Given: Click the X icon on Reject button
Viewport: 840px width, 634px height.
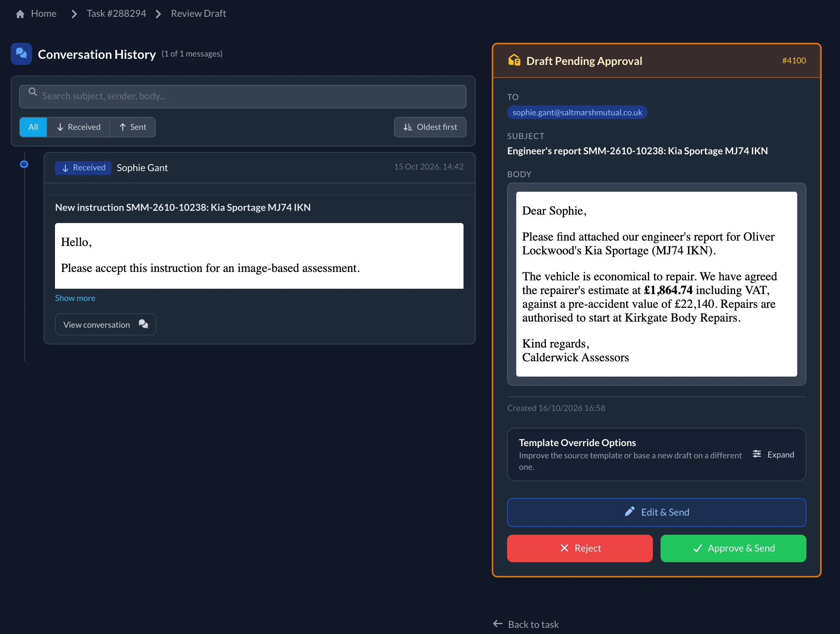Looking at the screenshot, I should tap(564, 548).
